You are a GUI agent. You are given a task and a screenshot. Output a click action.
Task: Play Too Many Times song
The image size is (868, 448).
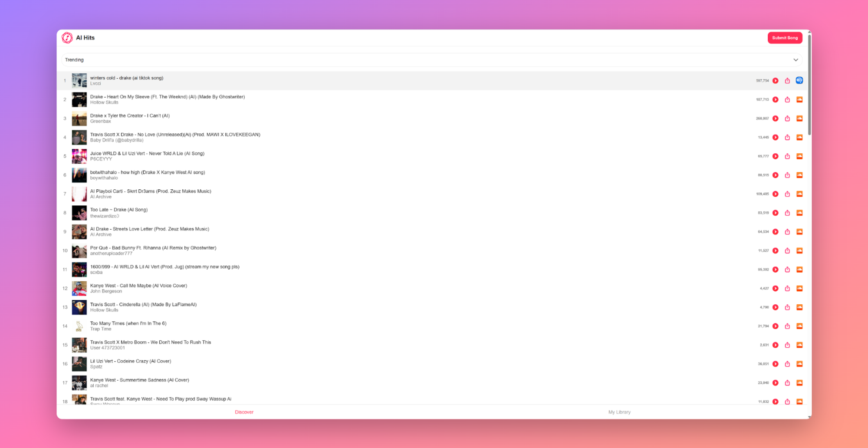(x=776, y=326)
